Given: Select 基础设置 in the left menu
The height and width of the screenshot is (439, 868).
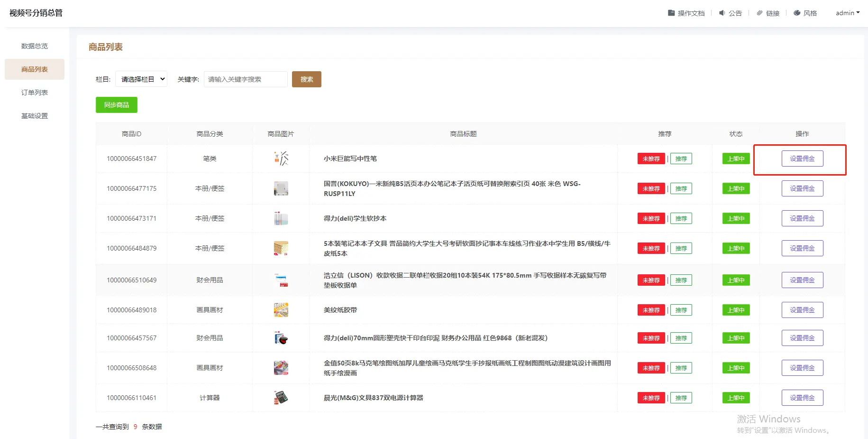Looking at the screenshot, I should coord(35,116).
